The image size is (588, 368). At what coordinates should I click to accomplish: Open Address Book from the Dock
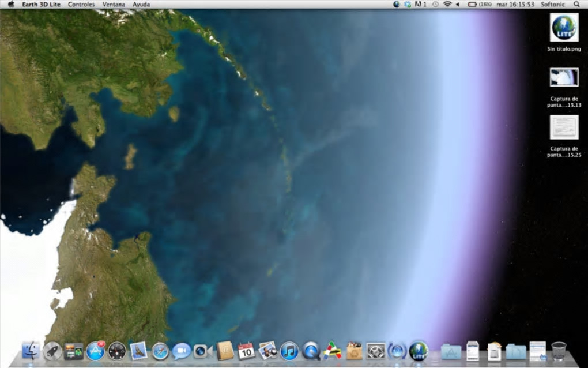pyautogui.click(x=225, y=351)
